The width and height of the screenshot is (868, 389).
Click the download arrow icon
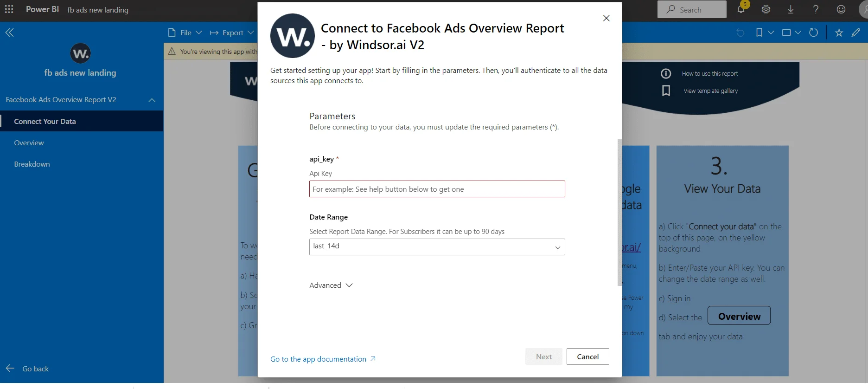[791, 9]
